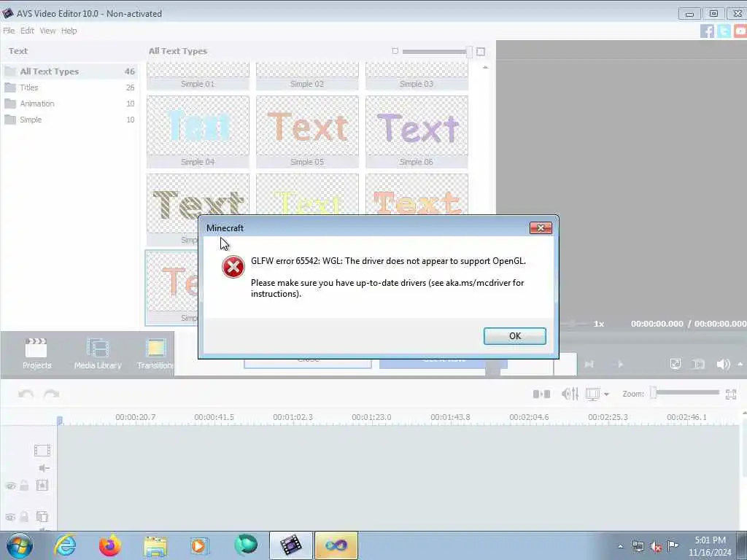
Task: Open the Media Library section
Action: point(98,354)
